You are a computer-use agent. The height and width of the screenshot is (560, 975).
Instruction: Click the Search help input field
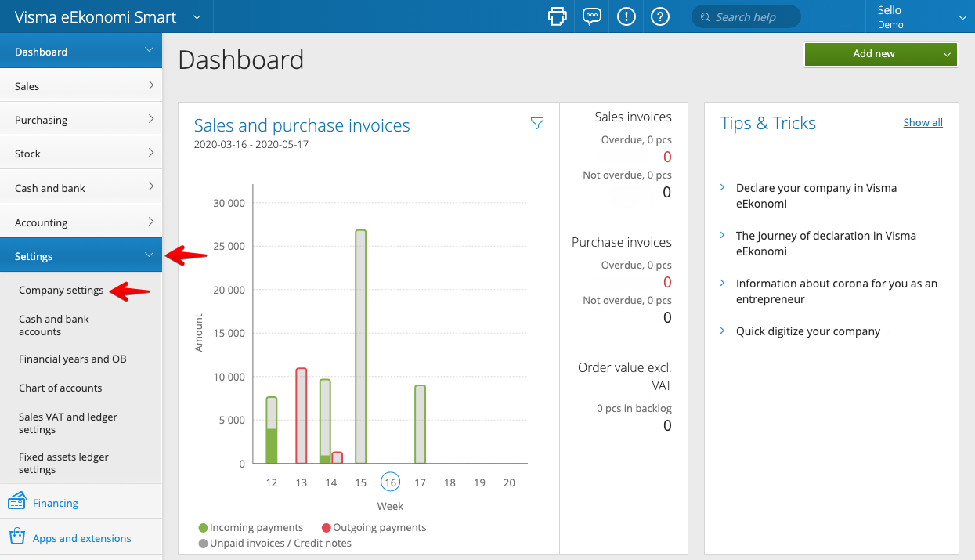point(752,17)
